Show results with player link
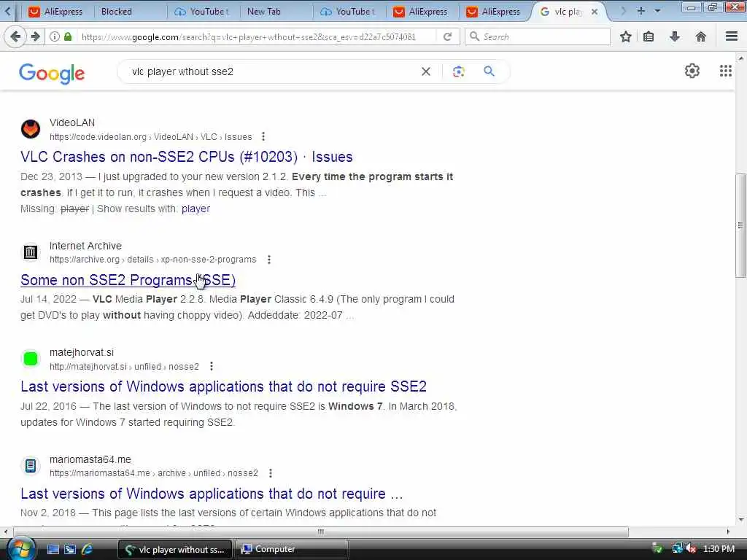The image size is (747, 560). click(x=196, y=209)
